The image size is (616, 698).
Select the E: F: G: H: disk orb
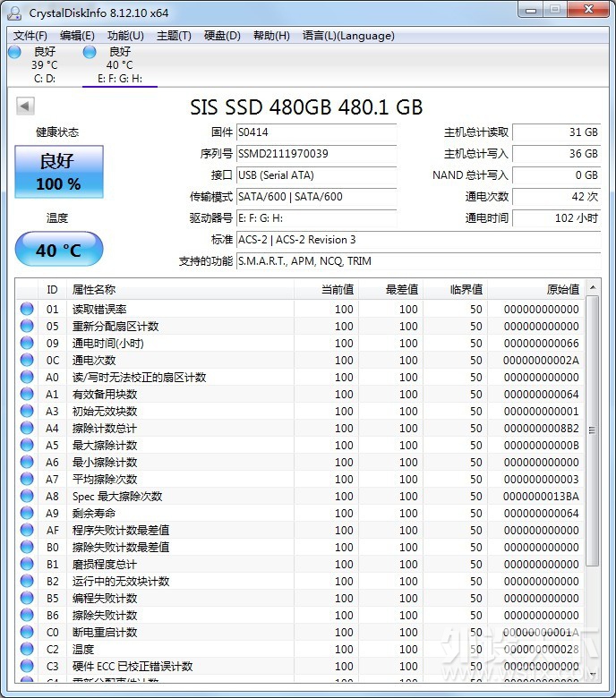point(90,52)
